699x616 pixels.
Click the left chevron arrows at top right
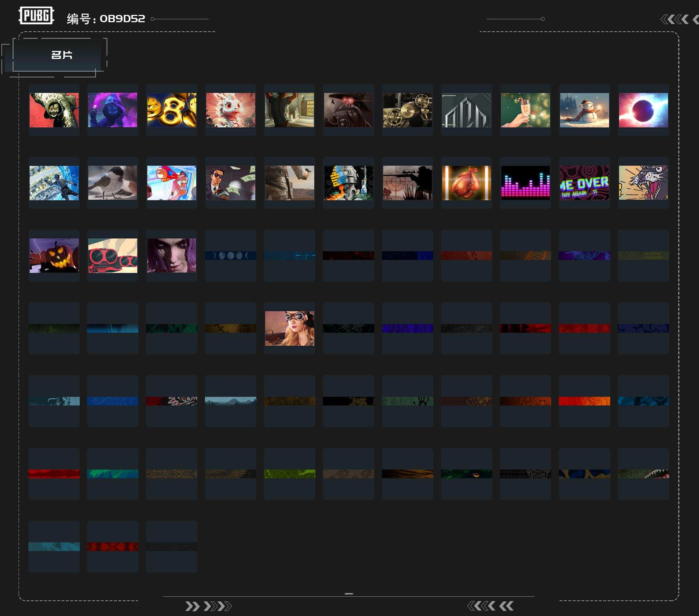pos(675,19)
